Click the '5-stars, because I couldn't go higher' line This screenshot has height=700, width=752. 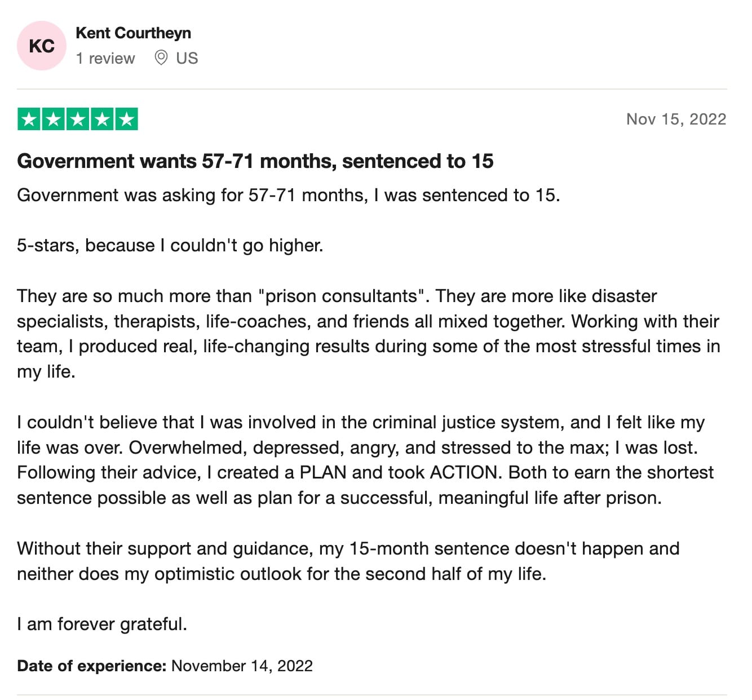pos(170,246)
